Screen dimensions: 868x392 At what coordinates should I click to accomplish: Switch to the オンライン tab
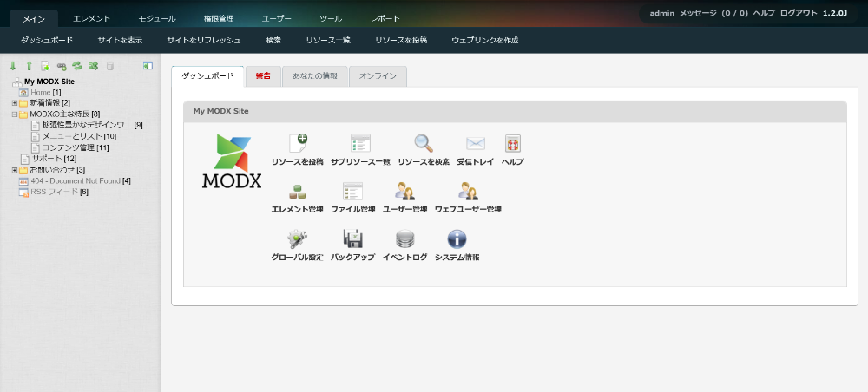click(378, 76)
